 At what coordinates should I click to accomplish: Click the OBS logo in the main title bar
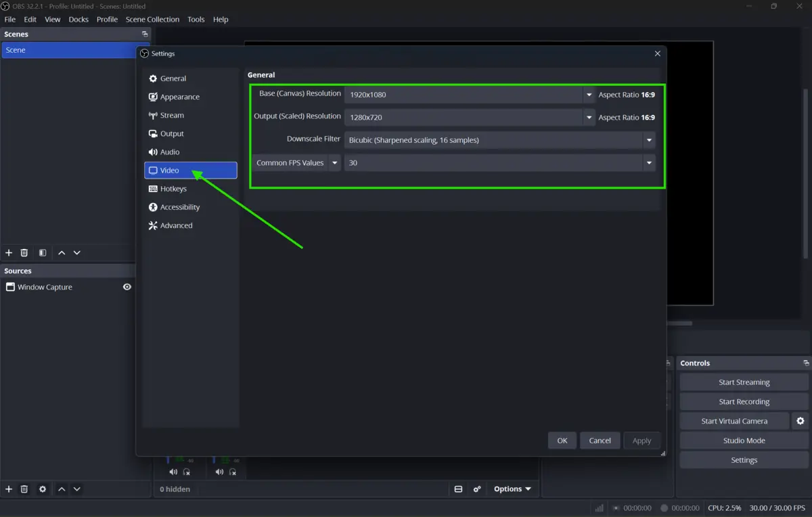click(6, 6)
